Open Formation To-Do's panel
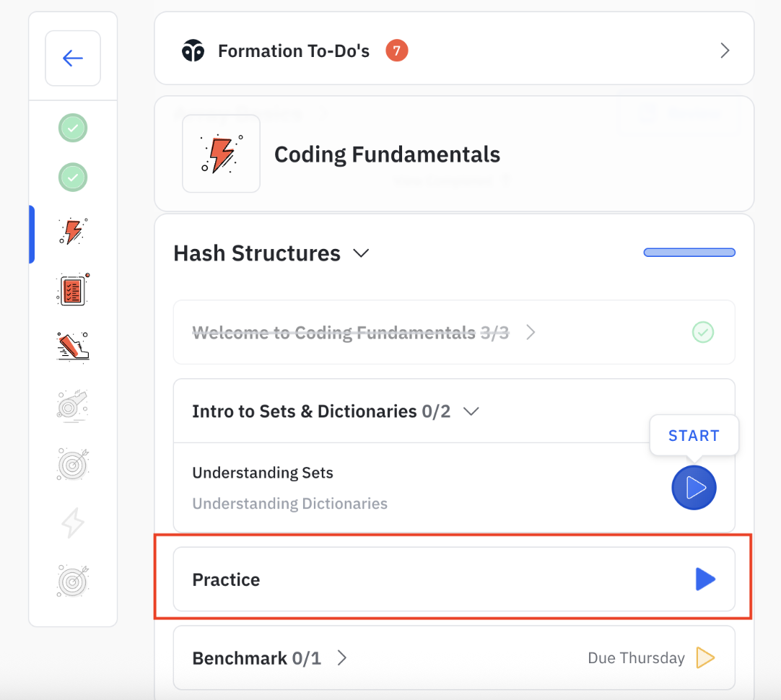 pos(294,51)
